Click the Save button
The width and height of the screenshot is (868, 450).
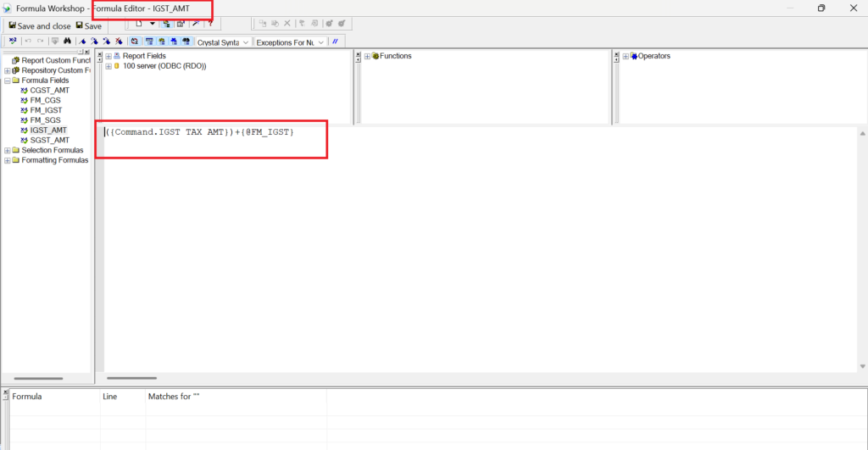[88, 26]
